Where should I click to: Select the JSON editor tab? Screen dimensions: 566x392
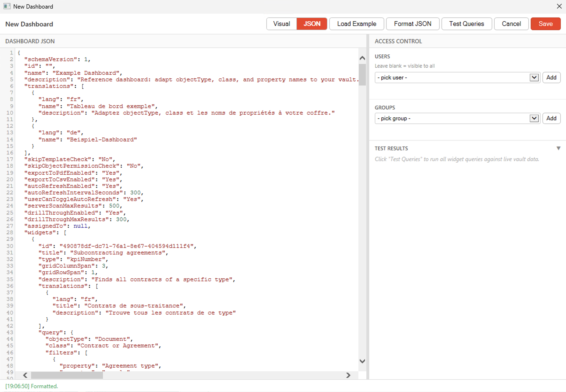click(x=312, y=24)
